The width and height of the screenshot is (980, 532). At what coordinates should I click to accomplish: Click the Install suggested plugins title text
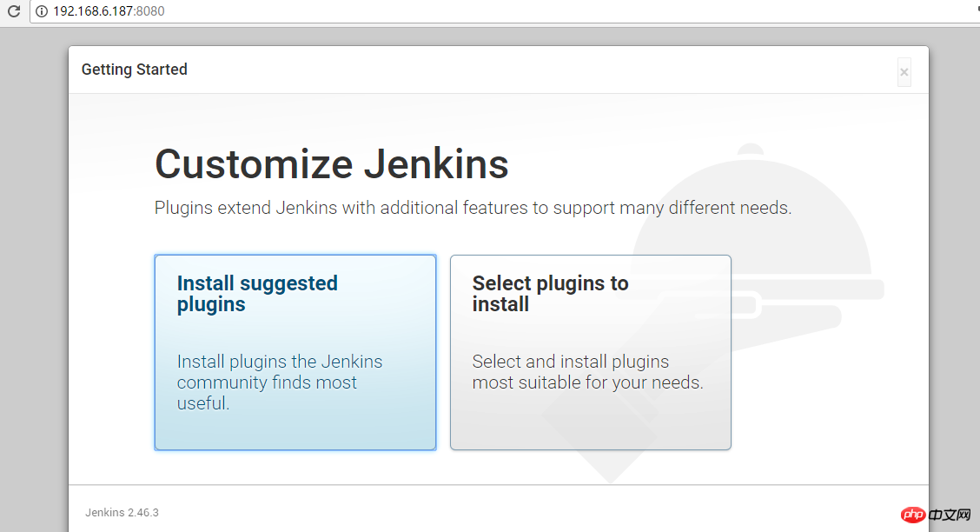click(257, 293)
